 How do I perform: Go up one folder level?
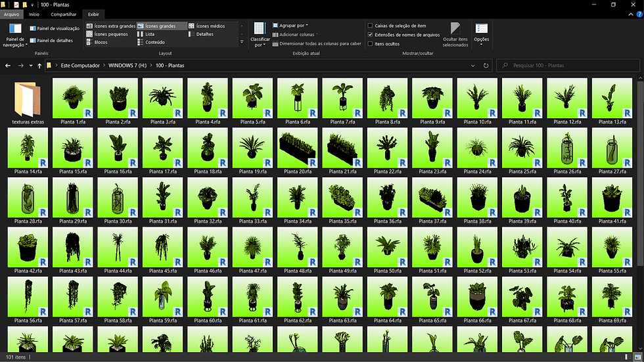point(39,66)
